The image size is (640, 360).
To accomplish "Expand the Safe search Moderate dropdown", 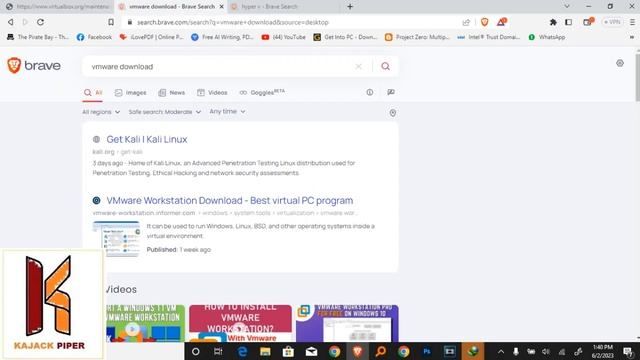I will 165,112.
